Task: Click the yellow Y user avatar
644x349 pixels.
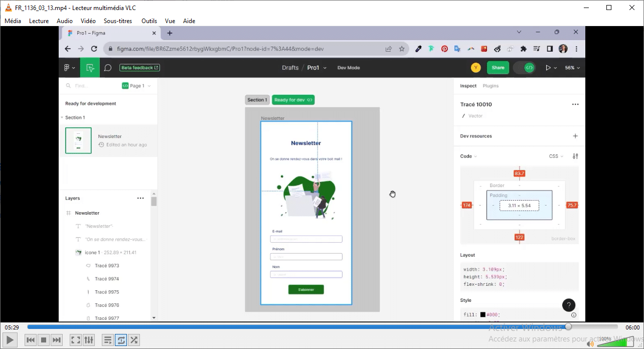Action: tap(475, 68)
